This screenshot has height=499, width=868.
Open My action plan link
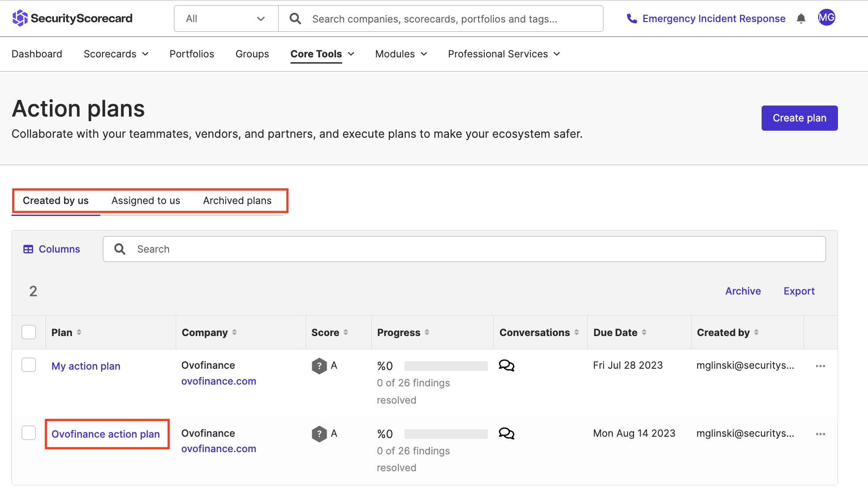(86, 366)
